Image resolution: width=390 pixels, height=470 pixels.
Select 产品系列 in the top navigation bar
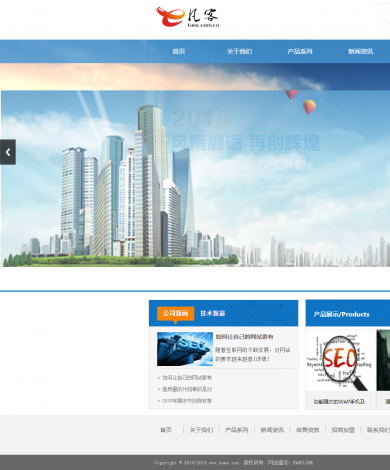click(x=300, y=51)
